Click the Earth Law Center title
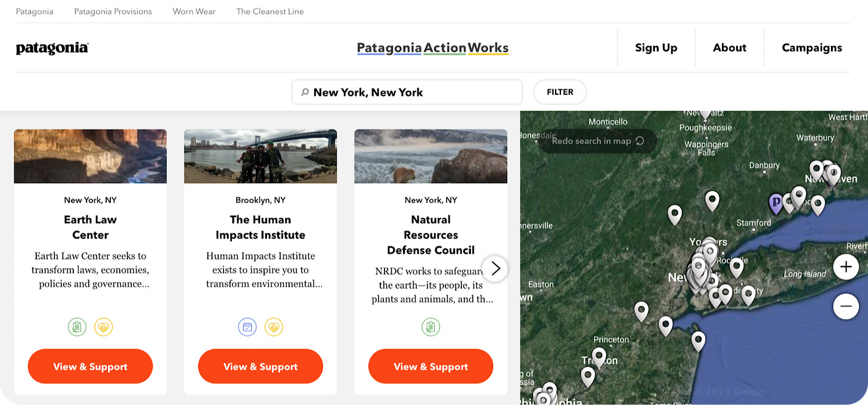The height and width of the screenshot is (405, 868). point(91,227)
